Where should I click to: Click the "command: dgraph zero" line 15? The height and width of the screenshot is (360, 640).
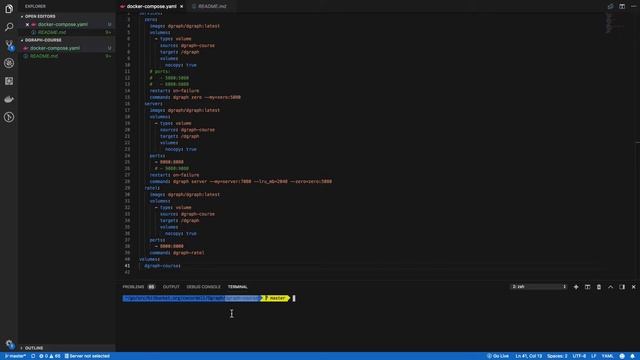[195, 97]
